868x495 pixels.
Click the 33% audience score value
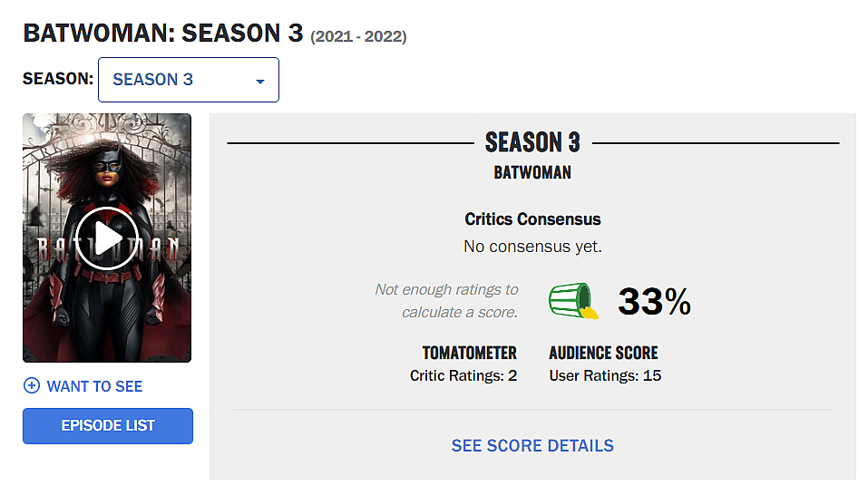pos(654,302)
